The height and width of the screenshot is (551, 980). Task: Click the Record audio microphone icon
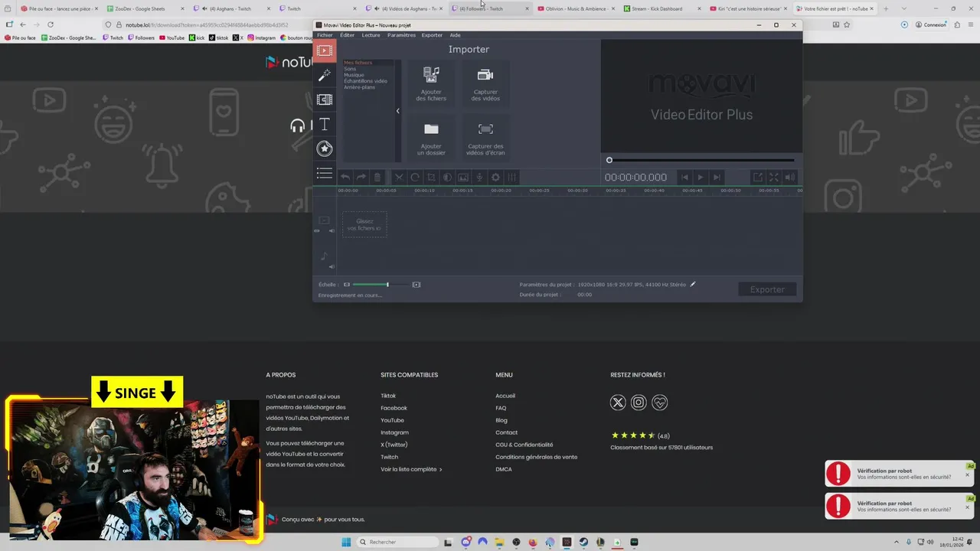(x=479, y=178)
